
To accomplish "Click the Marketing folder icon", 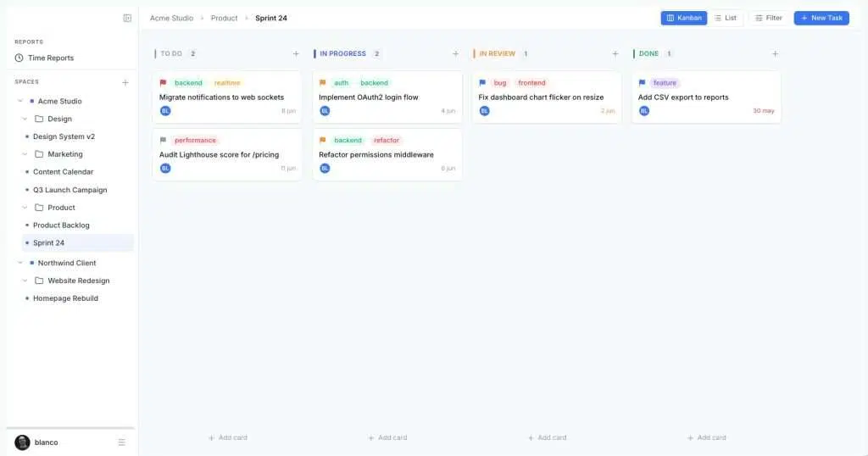I will pyautogui.click(x=39, y=154).
